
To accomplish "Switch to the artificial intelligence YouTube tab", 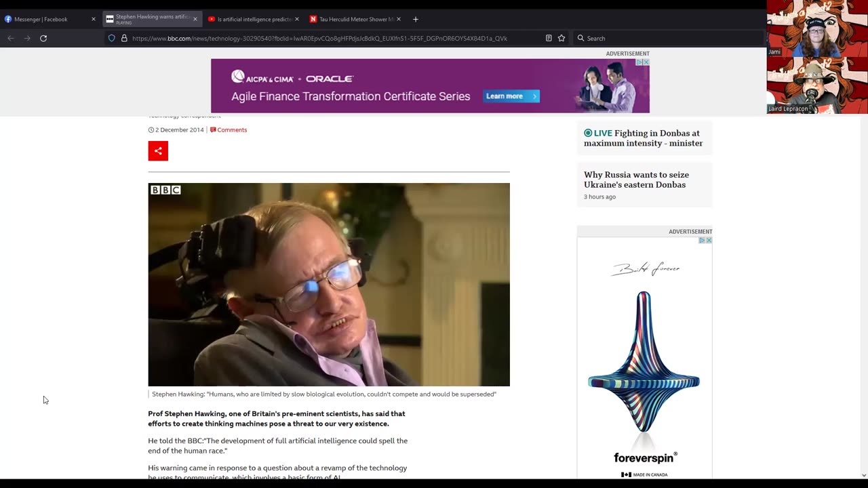I will (254, 19).
